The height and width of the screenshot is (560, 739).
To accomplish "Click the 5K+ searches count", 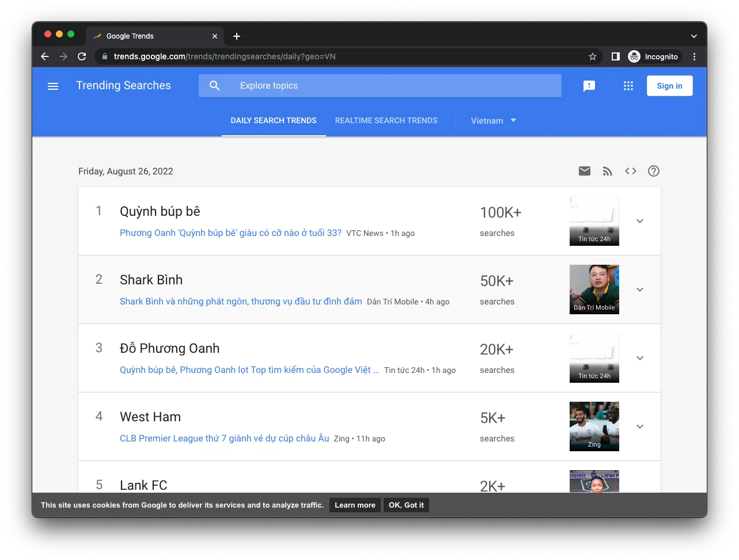I will coord(492,418).
